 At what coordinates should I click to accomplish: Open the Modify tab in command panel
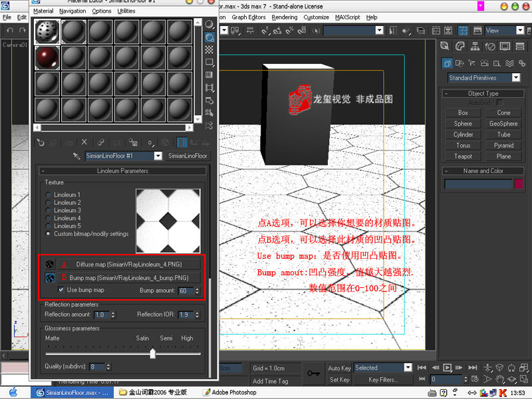coord(460,46)
